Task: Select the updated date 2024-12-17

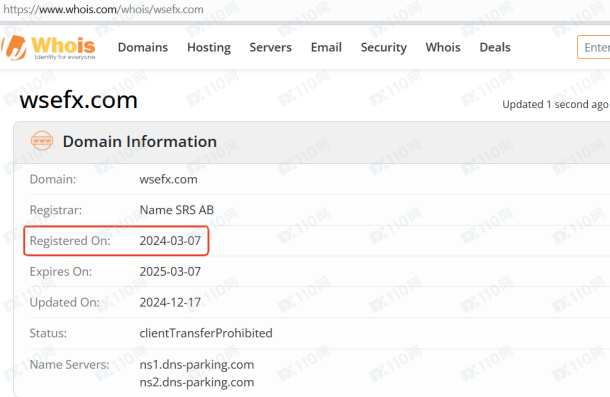Action: [170, 302]
